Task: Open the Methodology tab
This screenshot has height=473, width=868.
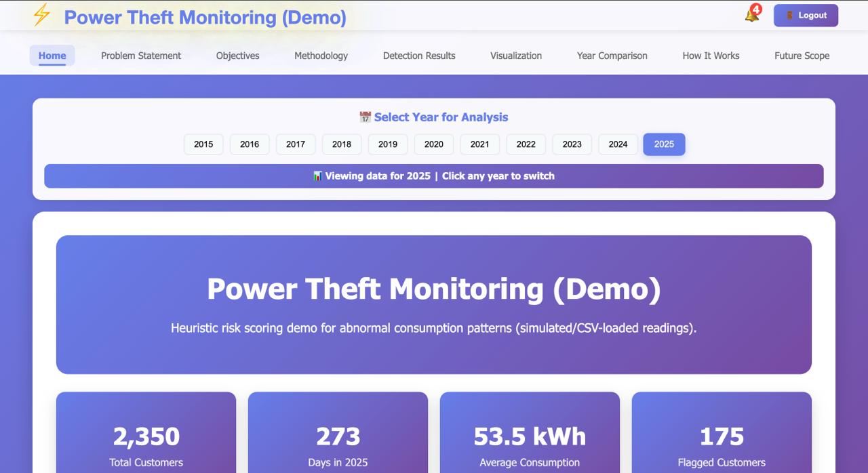Action: coord(321,56)
